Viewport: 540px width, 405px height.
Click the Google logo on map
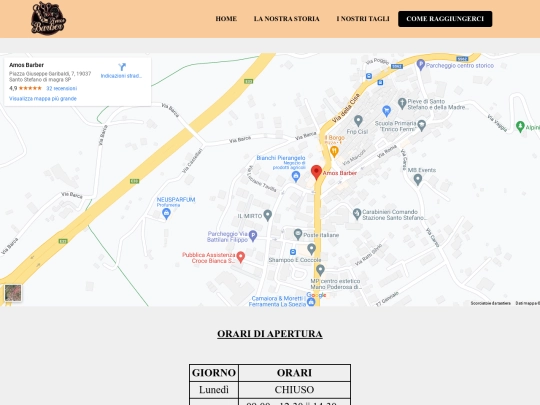pos(316,295)
